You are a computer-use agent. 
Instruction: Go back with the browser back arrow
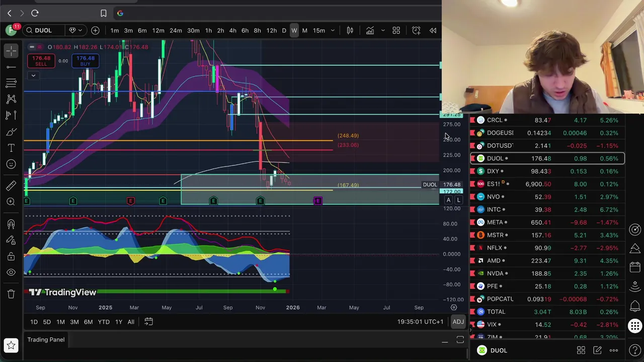[x=9, y=13]
